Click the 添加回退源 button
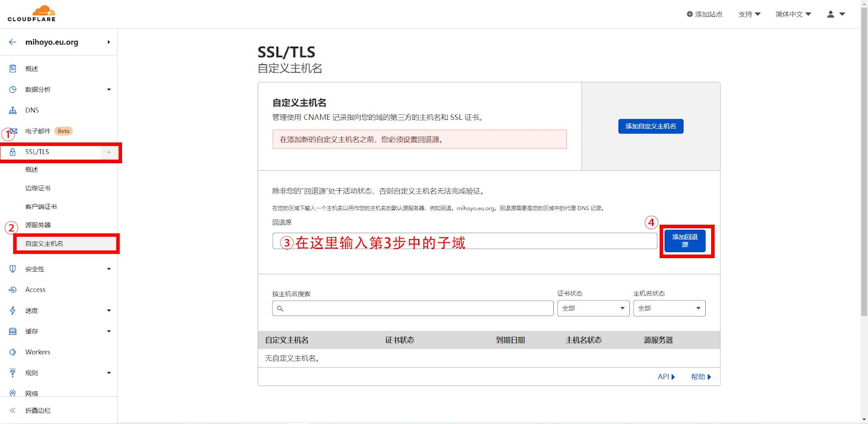Image resolution: width=868 pixels, height=424 pixels. pos(685,241)
